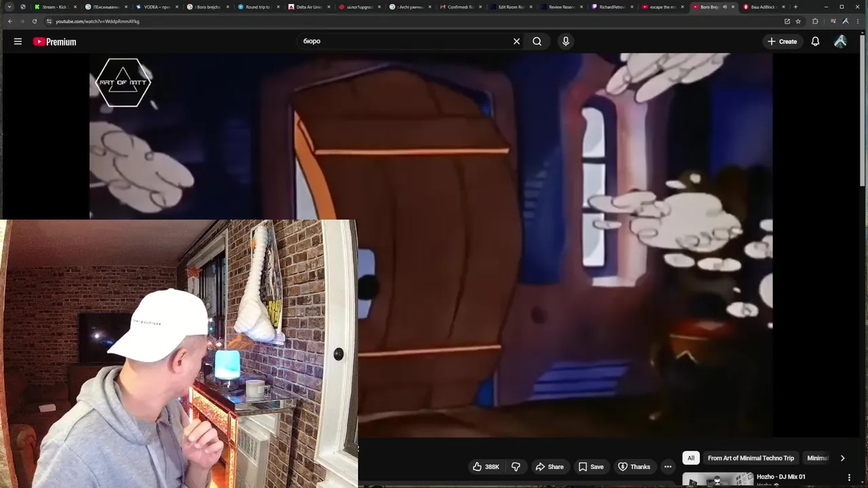This screenshot has width=868, height=488.
Task: Start voice search with microphone
Action: [566, 41]
